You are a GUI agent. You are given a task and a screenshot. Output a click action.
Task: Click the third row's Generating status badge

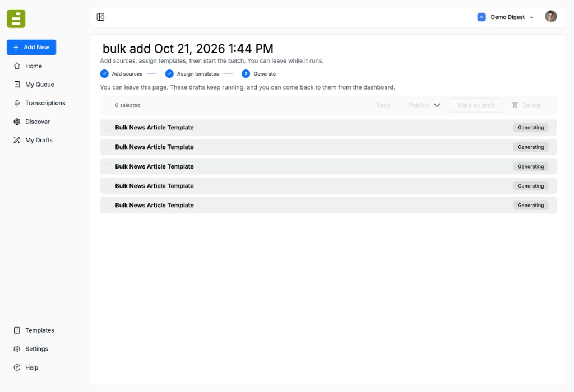tap(530, 166)
